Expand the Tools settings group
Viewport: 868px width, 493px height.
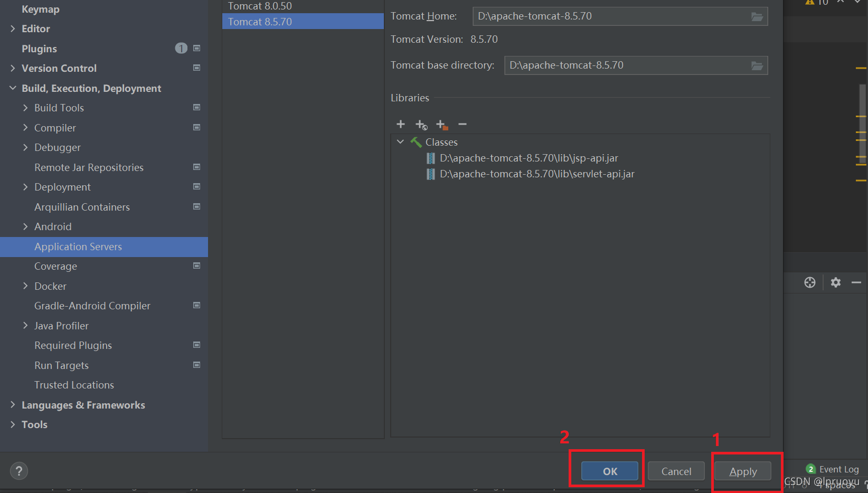13,424
